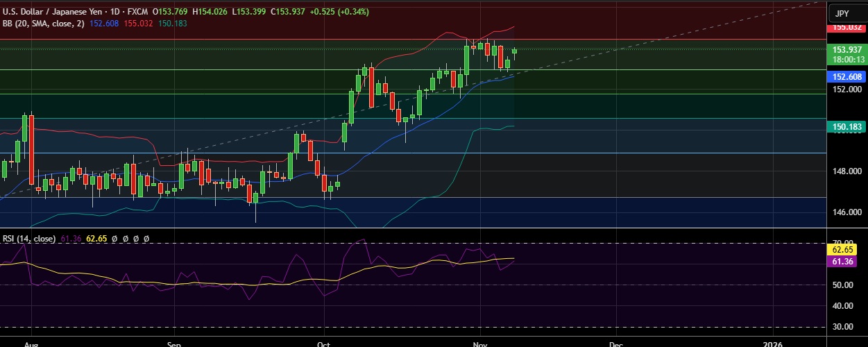Click the close value C153.937 in the legend
The image size is (868, 347).
pyautogui.click(x=289, y=12)
